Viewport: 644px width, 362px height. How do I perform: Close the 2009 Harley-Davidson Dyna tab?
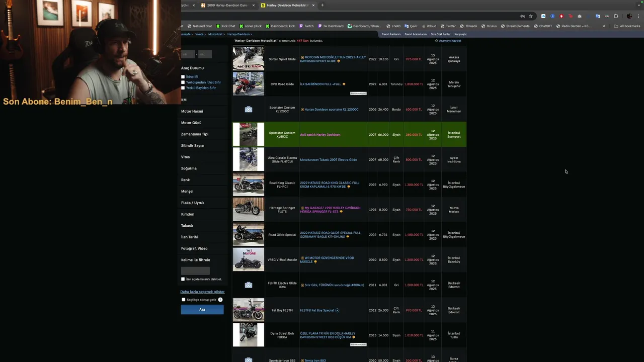tap(254, 5)
